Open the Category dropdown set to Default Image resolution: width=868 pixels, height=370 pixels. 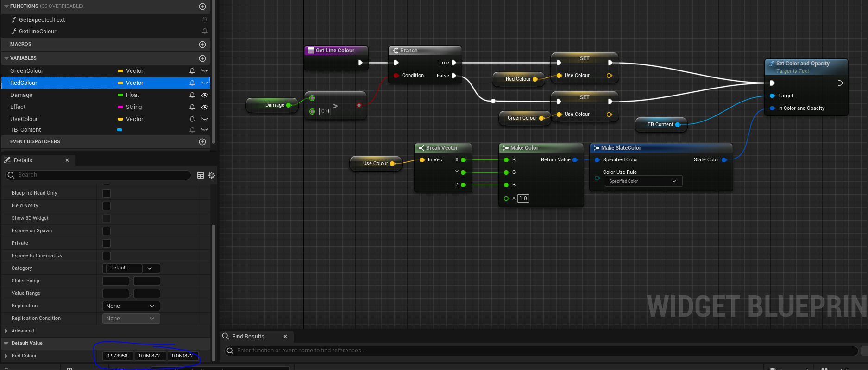131,268
